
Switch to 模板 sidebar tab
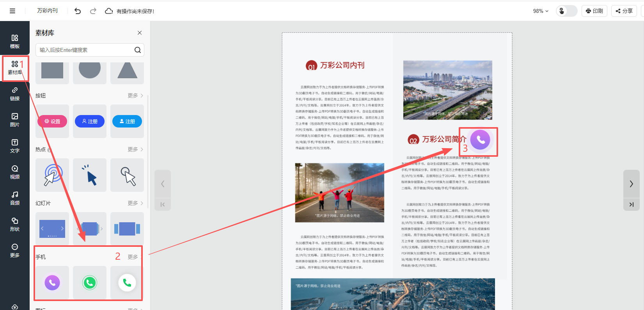[15, 41]
